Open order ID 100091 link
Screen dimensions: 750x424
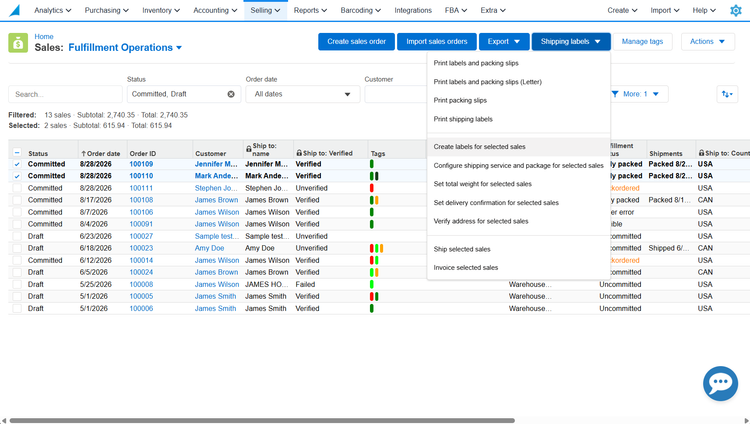click(141, 224)
